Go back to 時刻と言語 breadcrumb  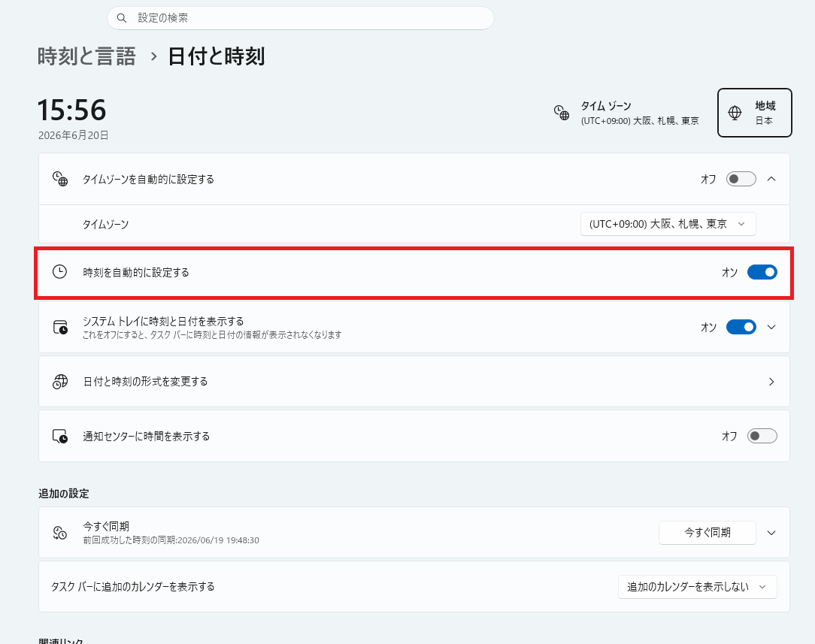86,56
